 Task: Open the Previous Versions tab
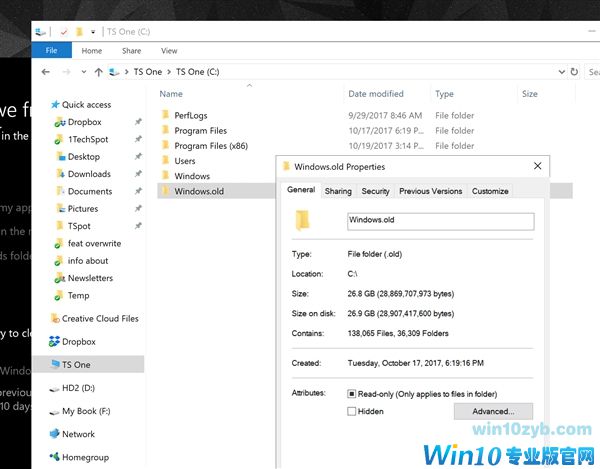click(x=430, y=191)
